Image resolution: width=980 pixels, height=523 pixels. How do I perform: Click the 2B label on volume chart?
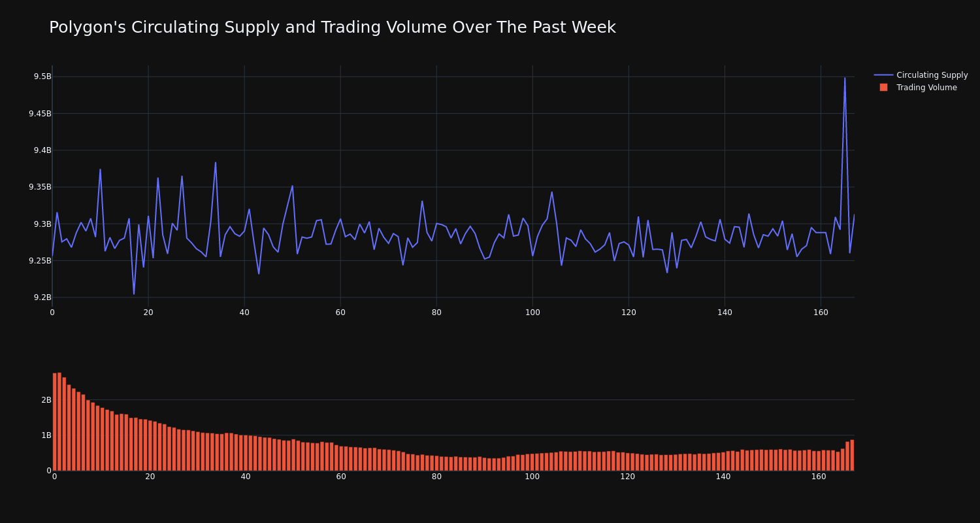[x=46, y=399]
